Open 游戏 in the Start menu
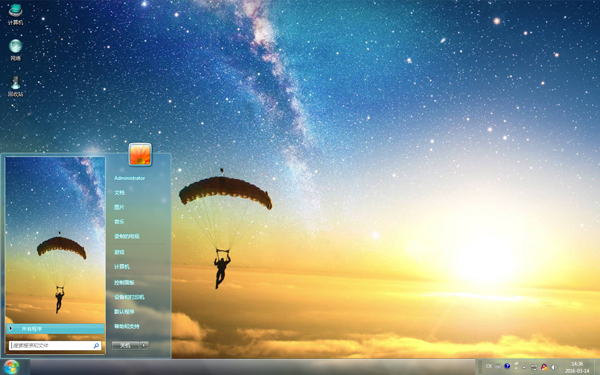Viewport: 600px width, 375px height. pos(119,252)
